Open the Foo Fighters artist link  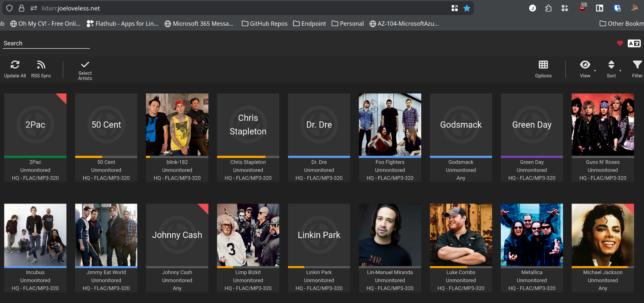(x=390, y=162)
